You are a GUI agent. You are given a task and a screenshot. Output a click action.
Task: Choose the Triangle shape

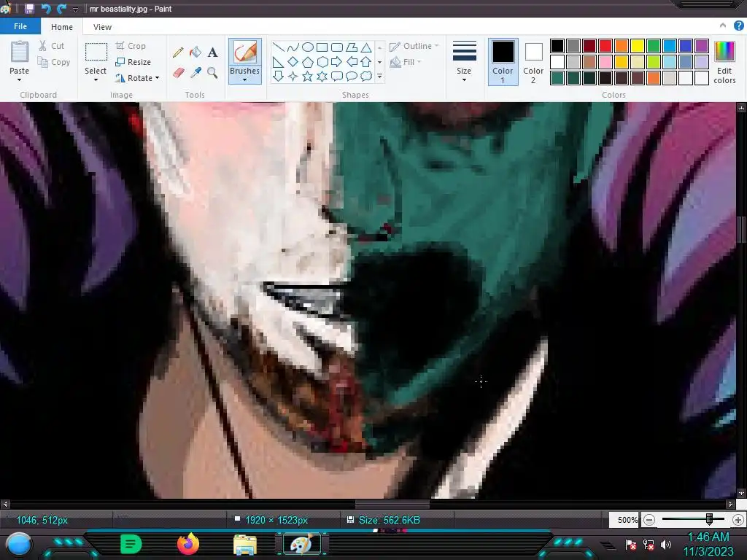coord(366,47)
